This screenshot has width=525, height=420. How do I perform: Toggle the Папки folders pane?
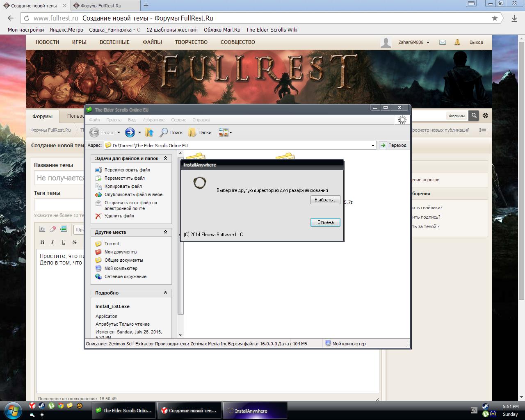tap(200, 132)
